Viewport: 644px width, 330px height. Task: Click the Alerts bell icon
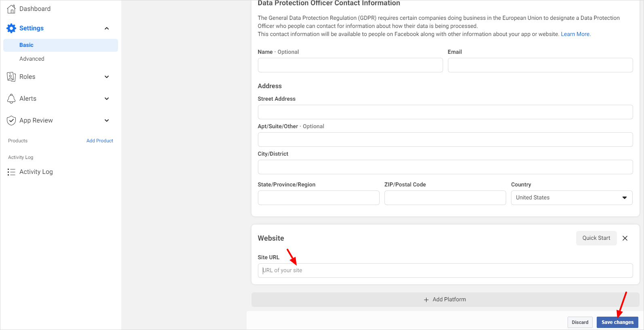click(11, 99)
